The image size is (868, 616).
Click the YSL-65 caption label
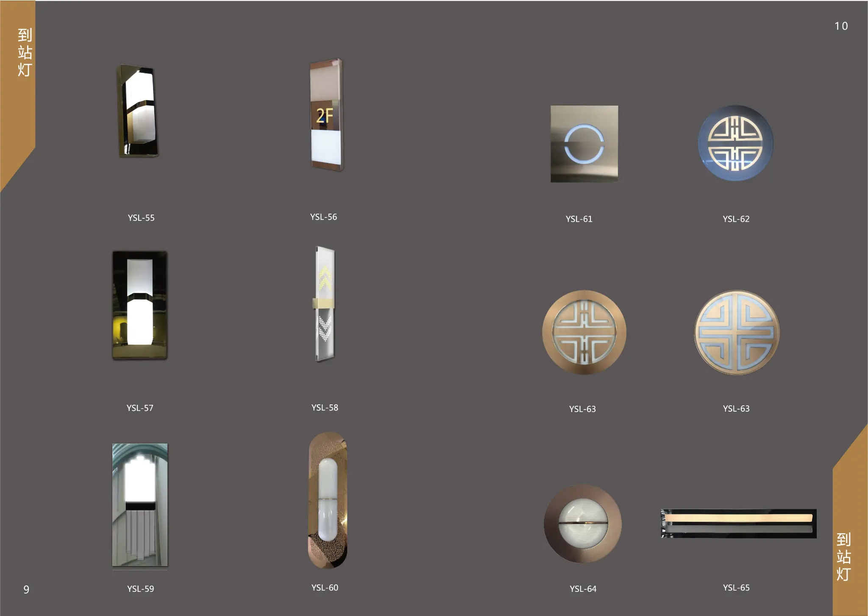click(x=736, y=588)
